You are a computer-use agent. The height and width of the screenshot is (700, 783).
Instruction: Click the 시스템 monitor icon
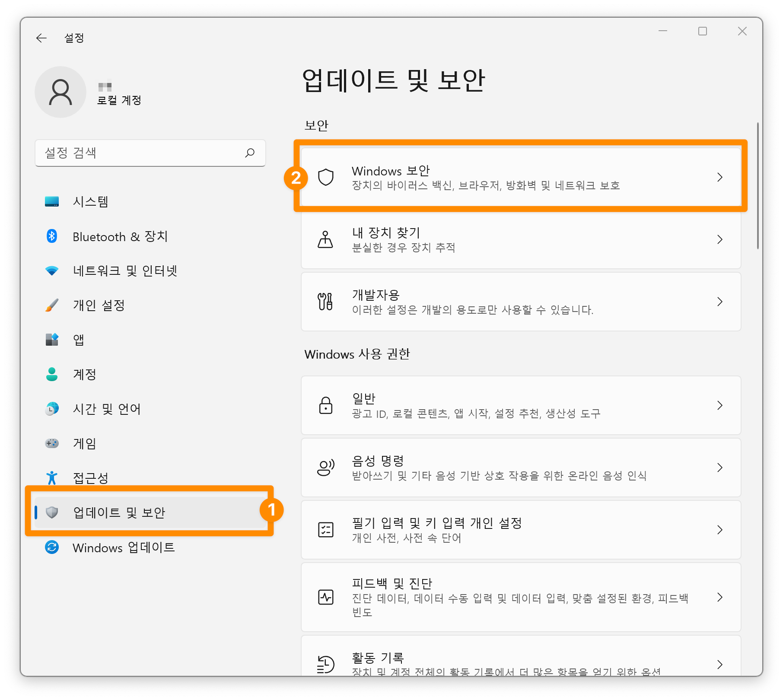(52, 201)
